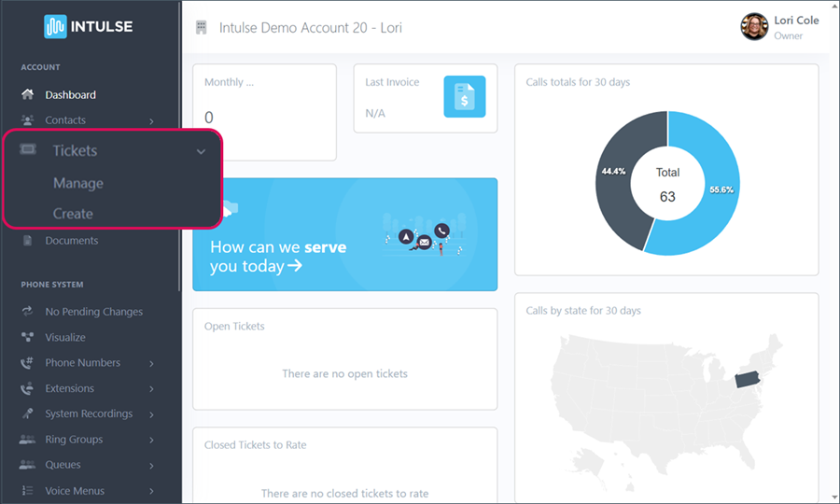This screenshot has width=840, height=504.
Task: Click the 'How can we serve you today' banner
Action: pos(344,234)
